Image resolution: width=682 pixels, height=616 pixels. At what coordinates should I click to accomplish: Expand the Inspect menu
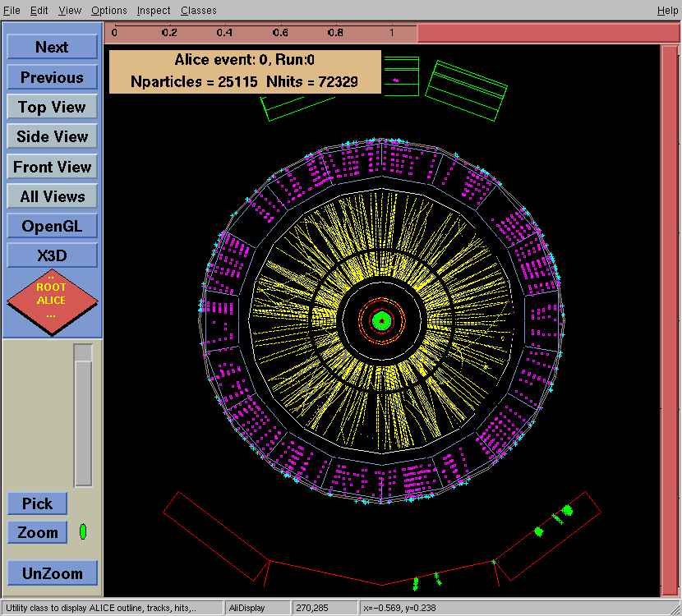point(154,11)
